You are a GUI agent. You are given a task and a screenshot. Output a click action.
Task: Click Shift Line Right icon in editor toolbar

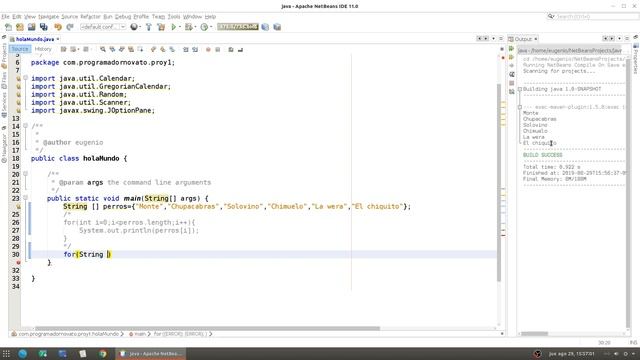tap(195, 49)
